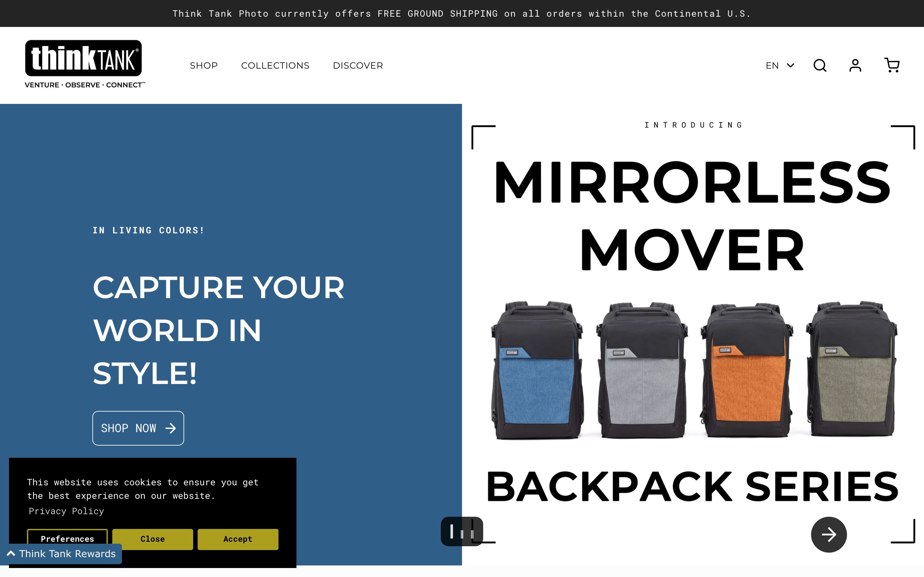Click the language dropdown chevron arrow
Image resolution: width=924 pixels, height=577 pixels.
791,65
